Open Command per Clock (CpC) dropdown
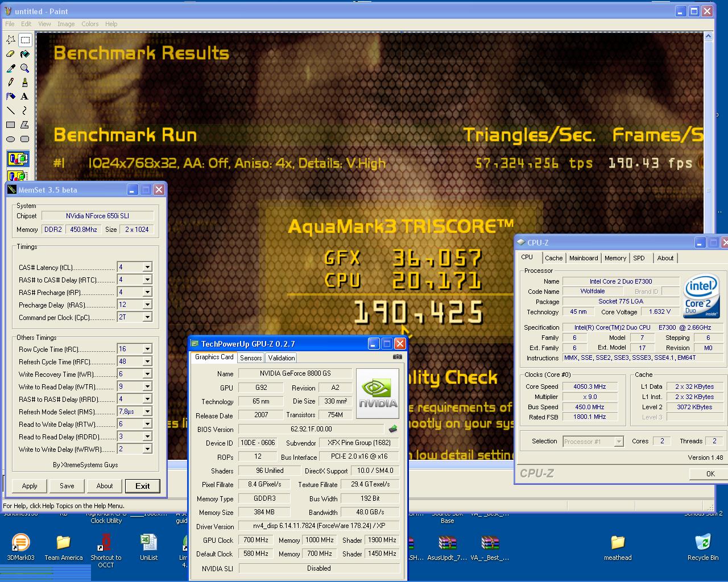Screen dimensions: 728x582 click(x=147, y=317)
